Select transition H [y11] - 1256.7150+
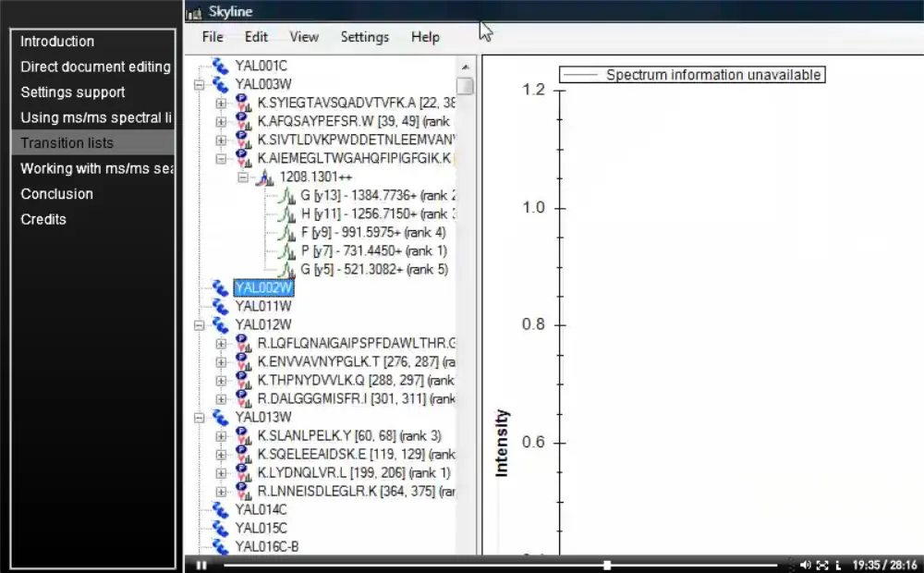The image size is (924, 573). (x=378, y=214)
